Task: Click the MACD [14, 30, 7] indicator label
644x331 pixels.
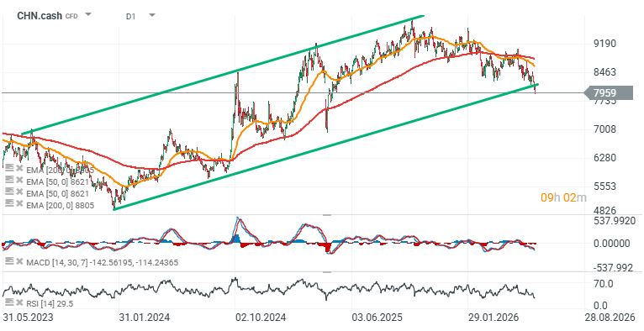Action: click(103, 262)
